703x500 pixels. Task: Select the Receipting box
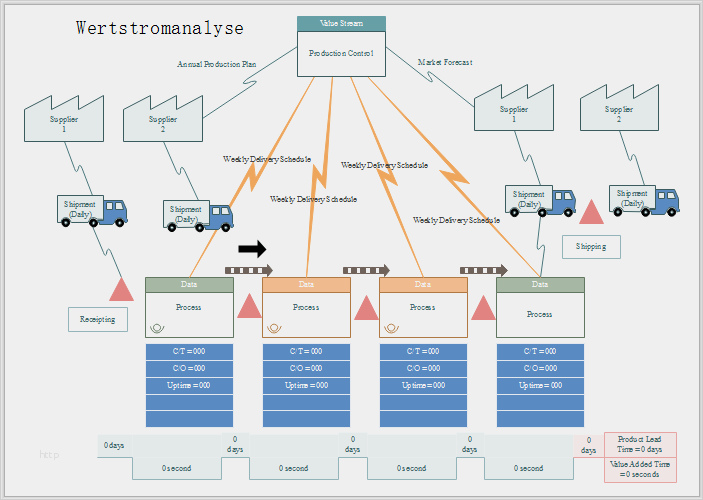click(x=97, y=320)
